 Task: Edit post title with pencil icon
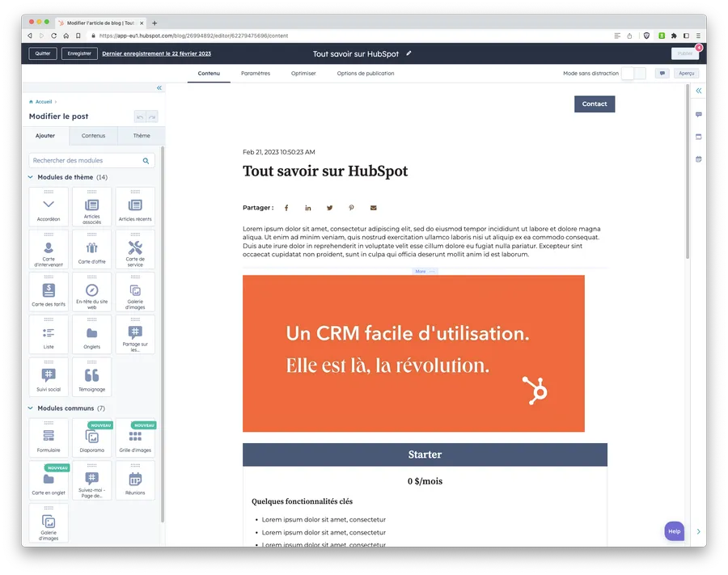408,53
